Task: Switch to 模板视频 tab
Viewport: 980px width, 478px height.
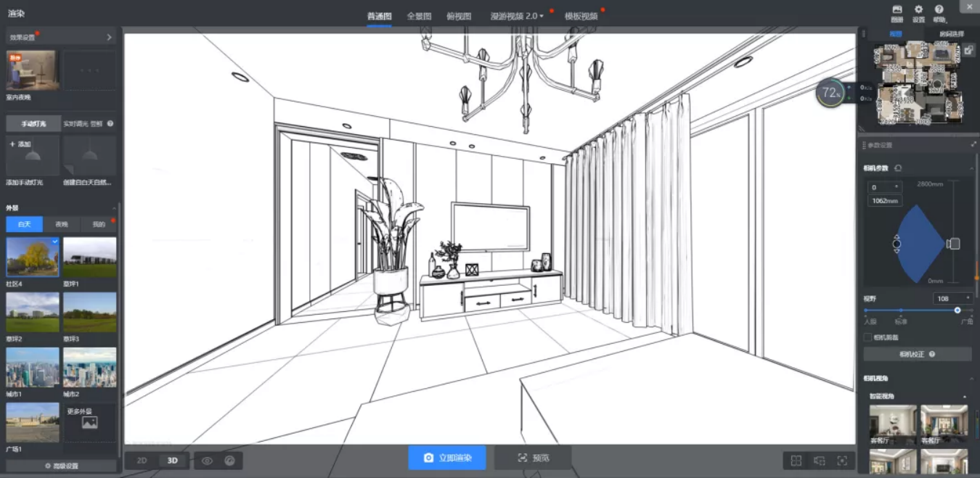Action: tap(581, 16)
